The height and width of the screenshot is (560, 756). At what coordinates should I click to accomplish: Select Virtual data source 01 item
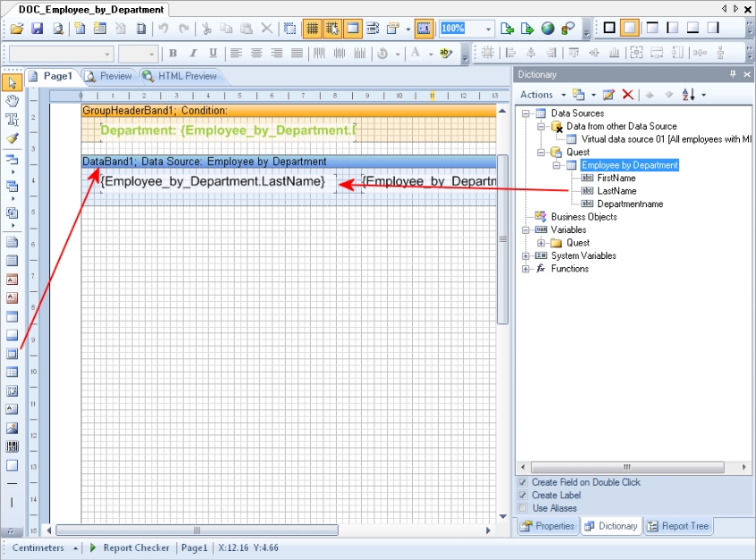pyautogui.click(x=667, y=139)
